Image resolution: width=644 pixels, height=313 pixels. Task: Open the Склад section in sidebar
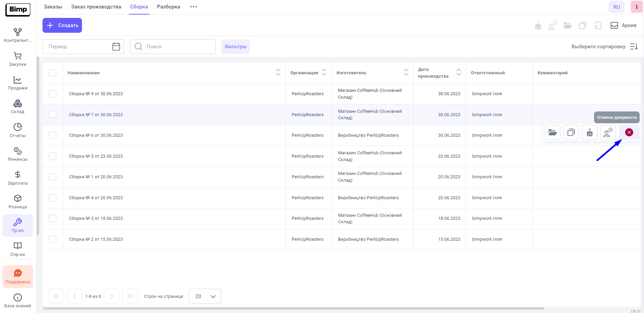coord(18,106)
